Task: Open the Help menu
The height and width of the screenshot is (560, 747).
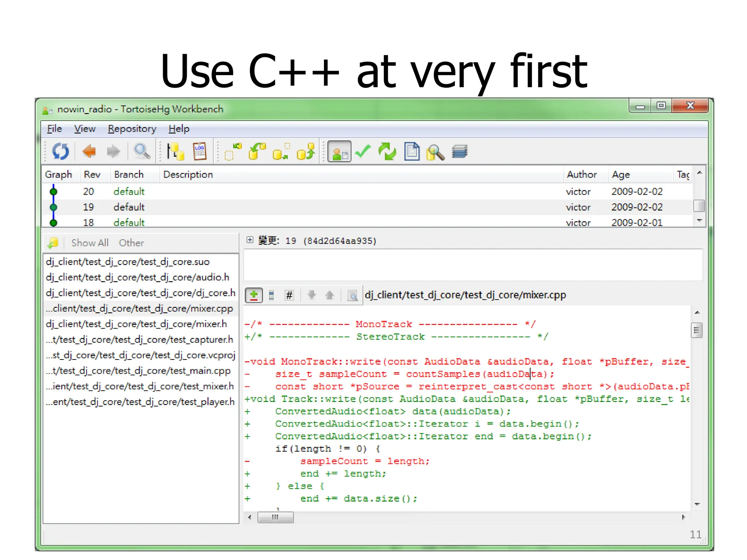Action: (x=179, y=129)
